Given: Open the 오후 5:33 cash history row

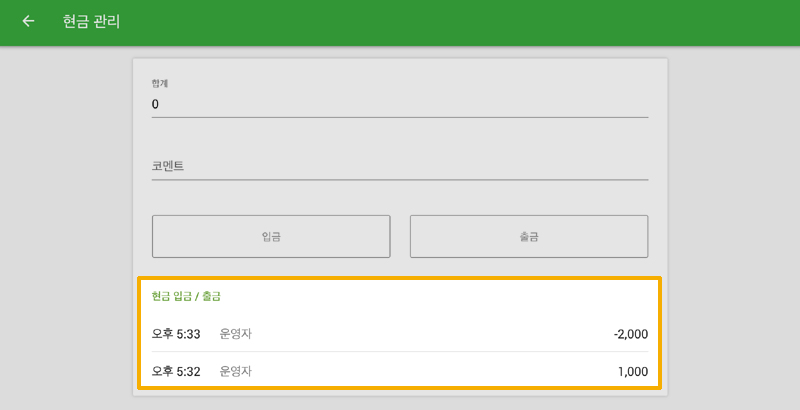Looking at the screenshot, I should coord(420,333).
